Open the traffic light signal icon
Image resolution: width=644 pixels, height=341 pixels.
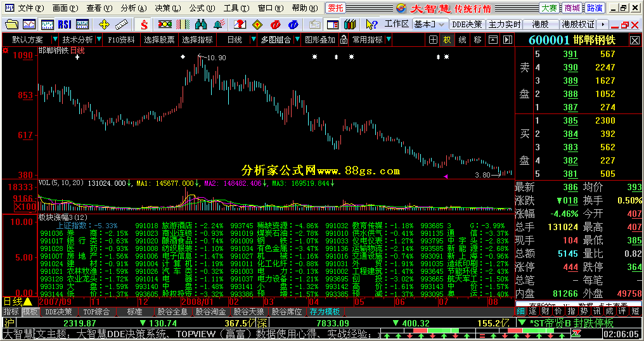[x=165, y=25]
